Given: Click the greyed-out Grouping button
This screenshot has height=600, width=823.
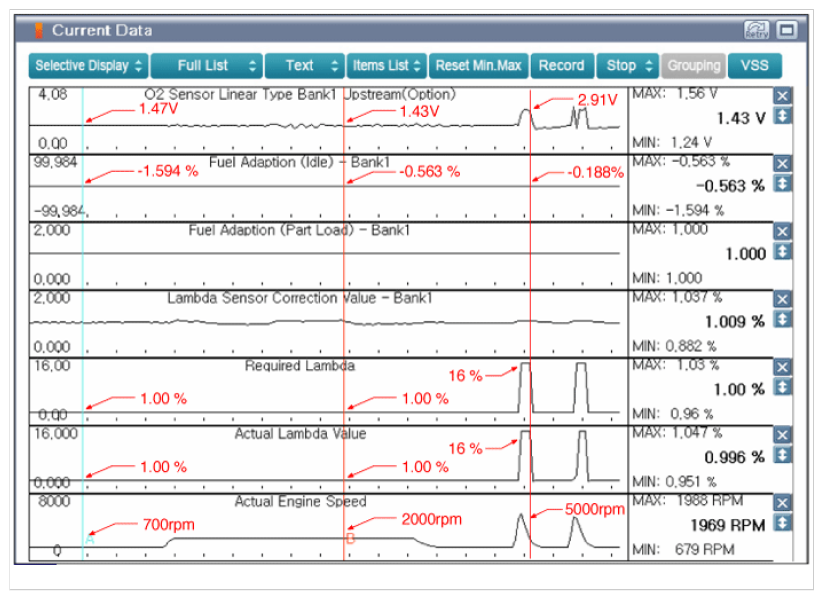Looking at the screenshot, I should (693, 66).
